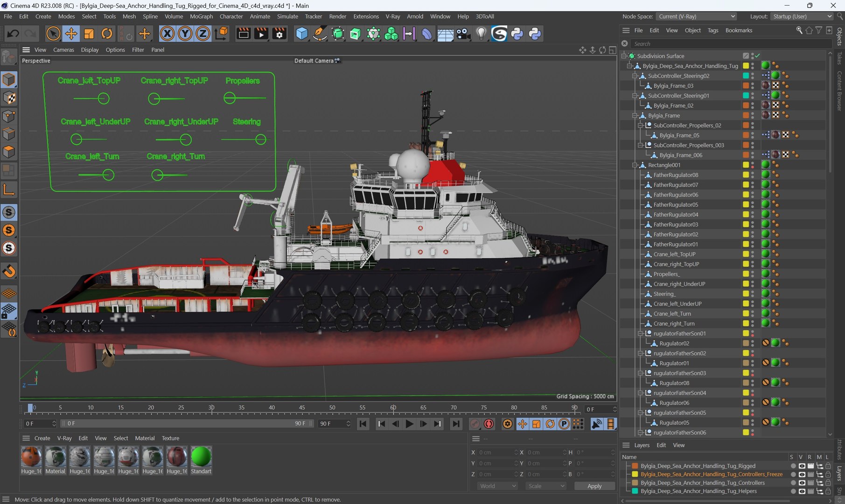Viewport: 845px width, 504px height.
Task: Select the Rotate tool
Action: tap(107, 34)
